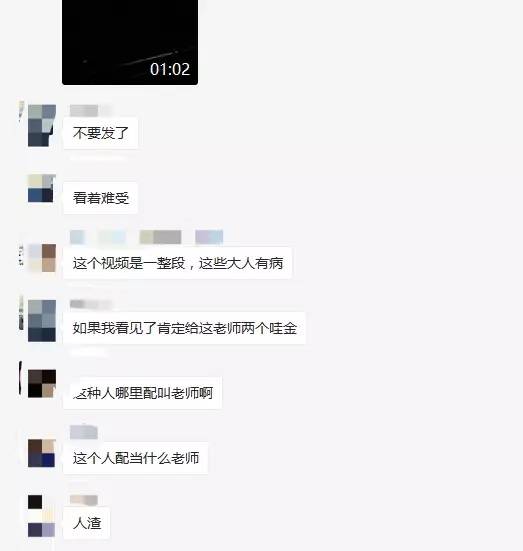
Task: Click blurred sender name above '这个视频是一整段'
Action: pos(147,237)
